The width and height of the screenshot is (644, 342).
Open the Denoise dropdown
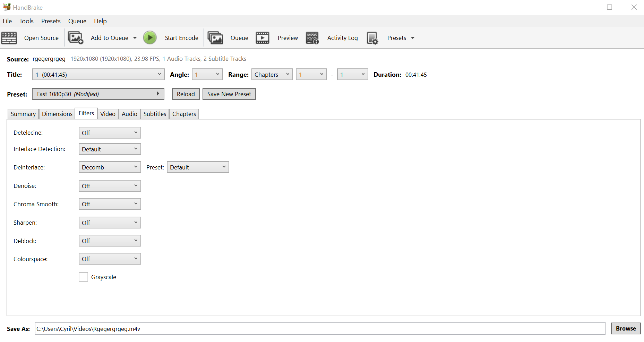[x=110, y=186]
